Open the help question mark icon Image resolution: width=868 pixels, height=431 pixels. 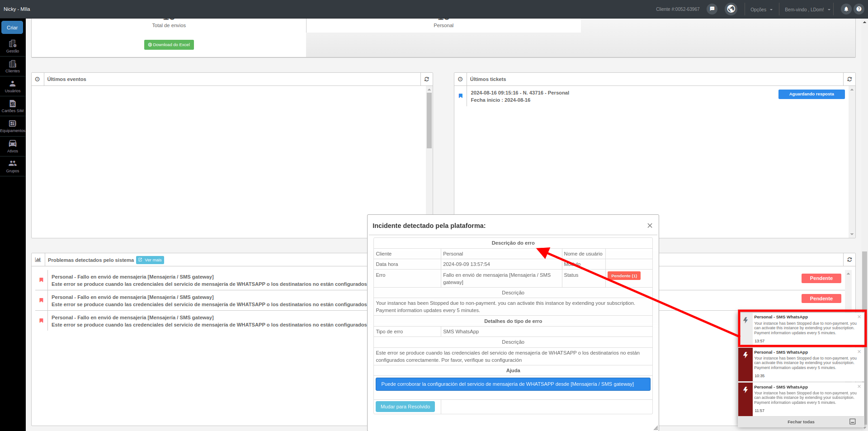pos(859,9)
